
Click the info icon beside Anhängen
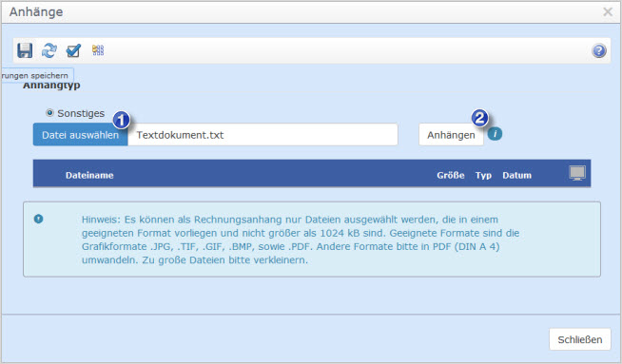click(495, 134)
